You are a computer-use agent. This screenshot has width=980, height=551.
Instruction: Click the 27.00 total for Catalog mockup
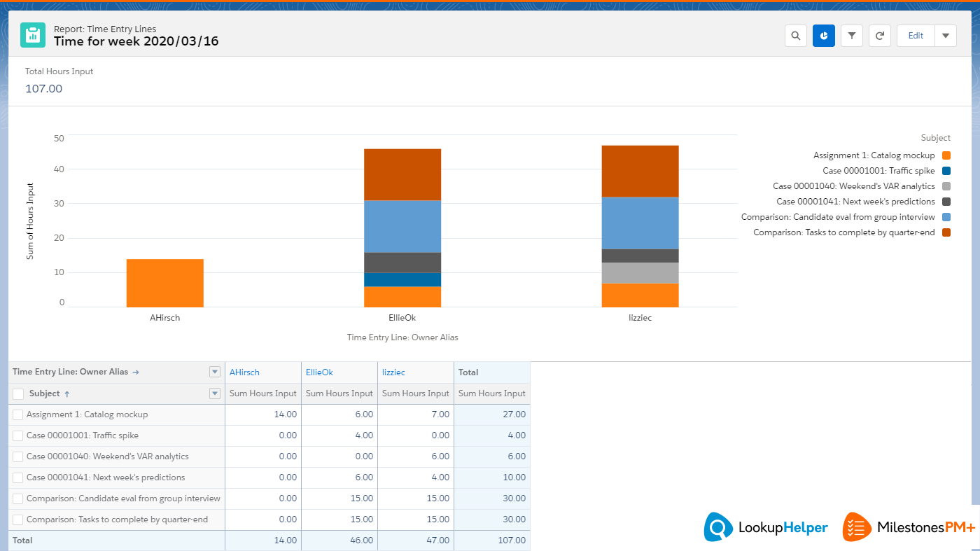click(x=492, y=414)
